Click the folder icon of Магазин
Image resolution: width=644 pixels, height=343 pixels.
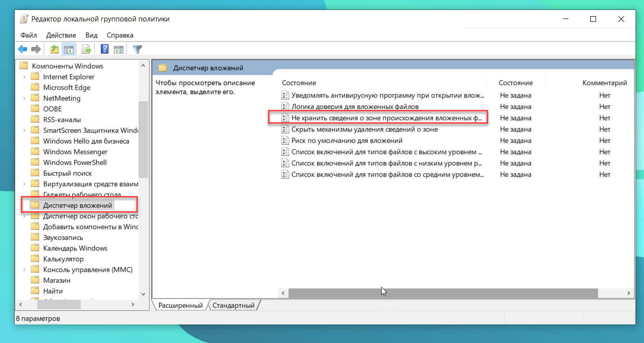(35, 280)
